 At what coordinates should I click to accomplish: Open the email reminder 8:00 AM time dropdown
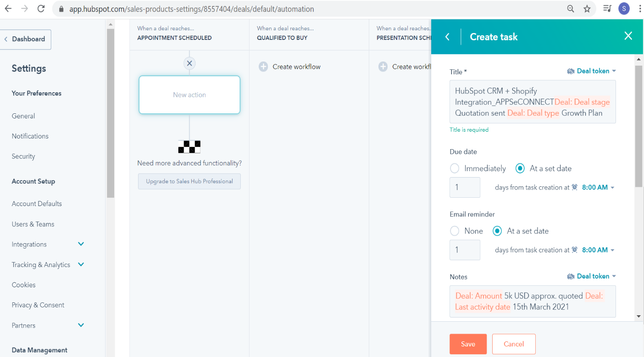click(x=598, y=250)
